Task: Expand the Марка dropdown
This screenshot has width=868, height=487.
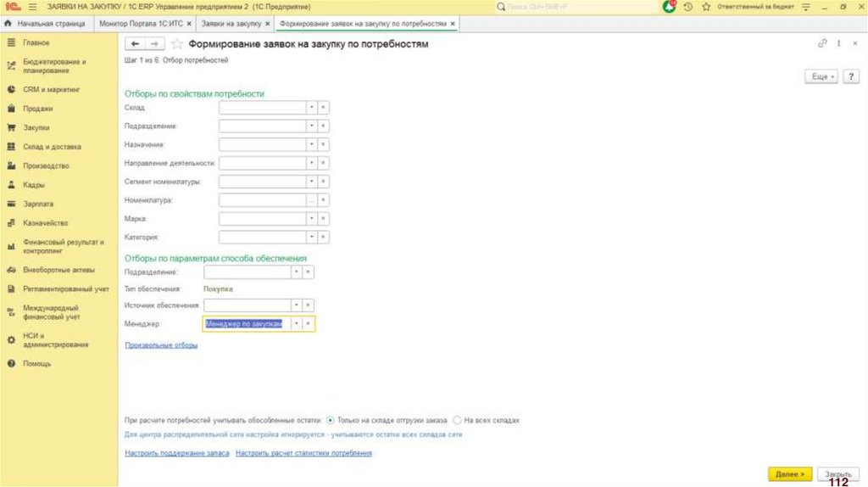Action: pyautogui.click(x=312, y=218)
